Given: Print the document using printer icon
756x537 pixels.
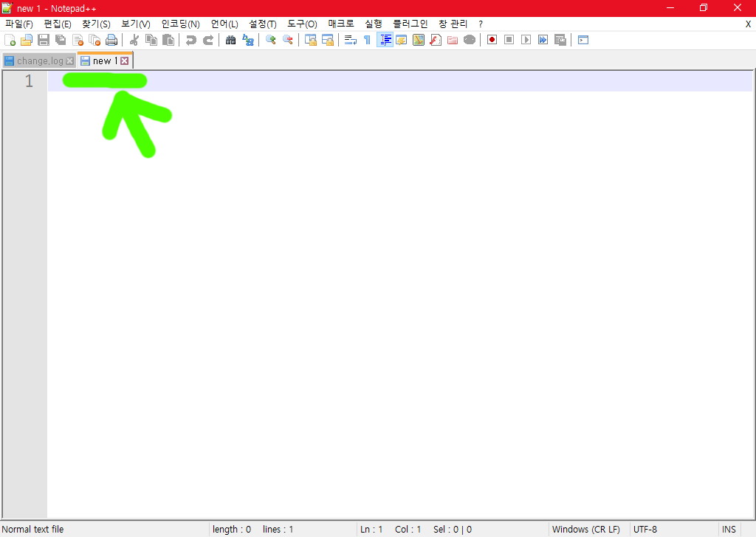Looking at the screenshot, I should point(111,40).
